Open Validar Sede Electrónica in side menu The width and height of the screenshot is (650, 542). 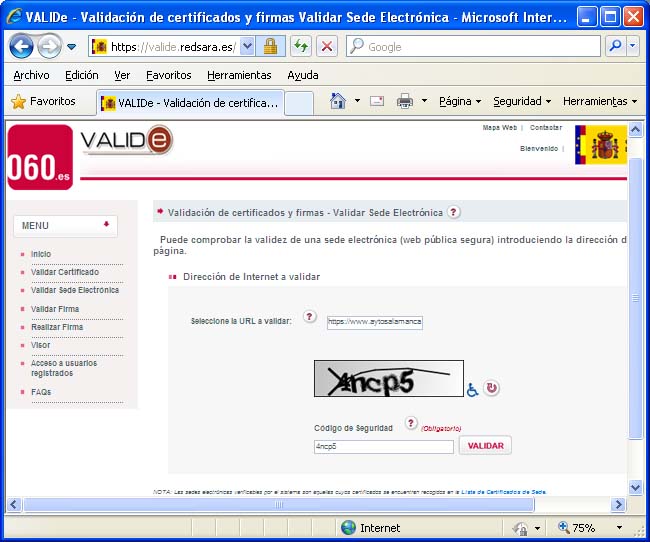click(75, 290)
